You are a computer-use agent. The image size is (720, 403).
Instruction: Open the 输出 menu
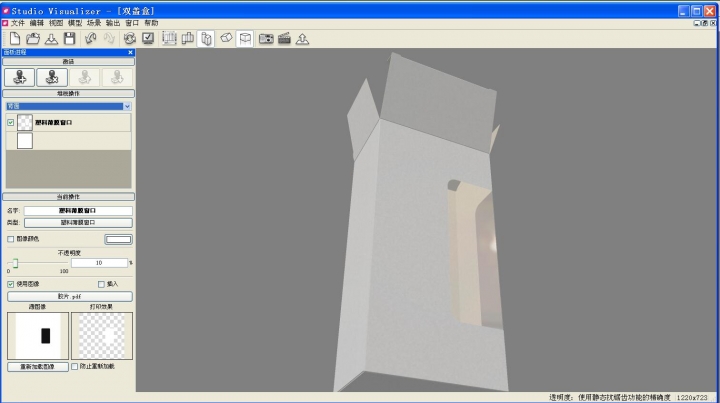pos(112,22)
